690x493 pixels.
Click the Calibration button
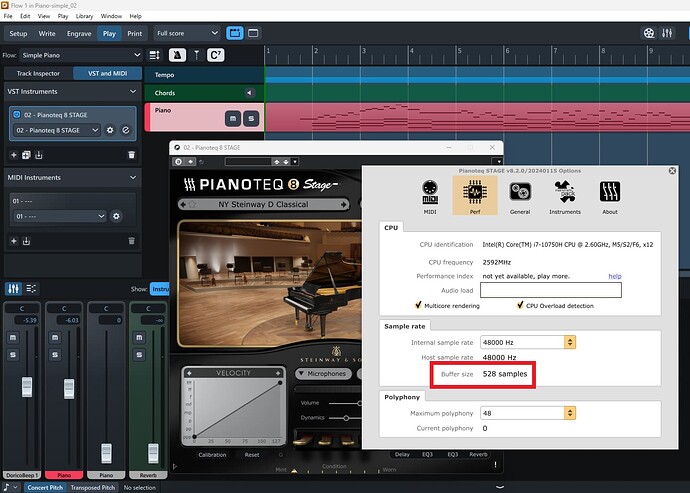pyautogui.click(x=212, y=455)
